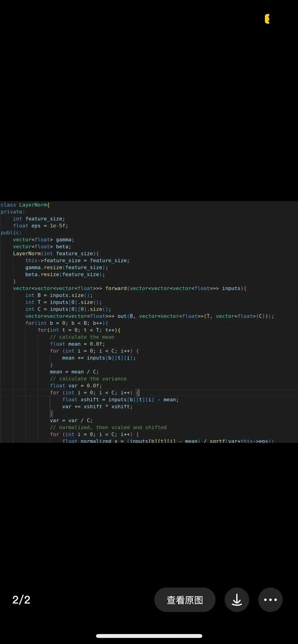Tap the 'int B = inputs.size();' line
This screenshot has width=298, height=644.
pos(59,295)
